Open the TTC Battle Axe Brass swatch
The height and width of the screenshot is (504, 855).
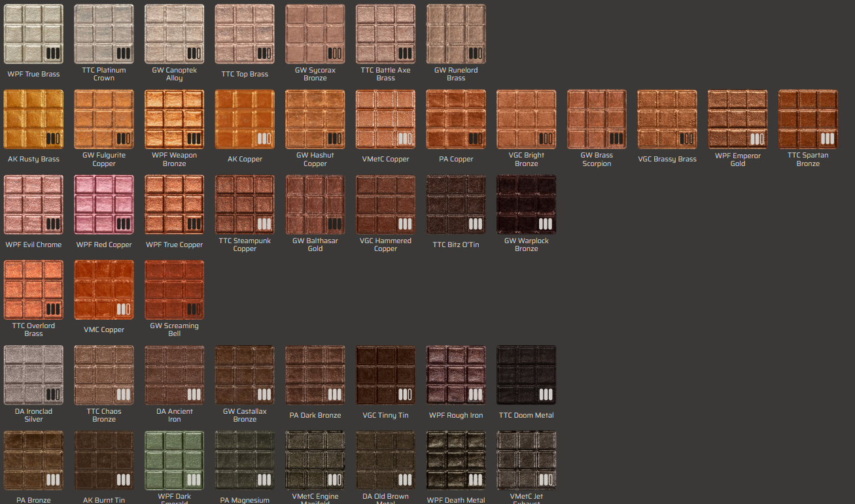click(x=386, y=34)
